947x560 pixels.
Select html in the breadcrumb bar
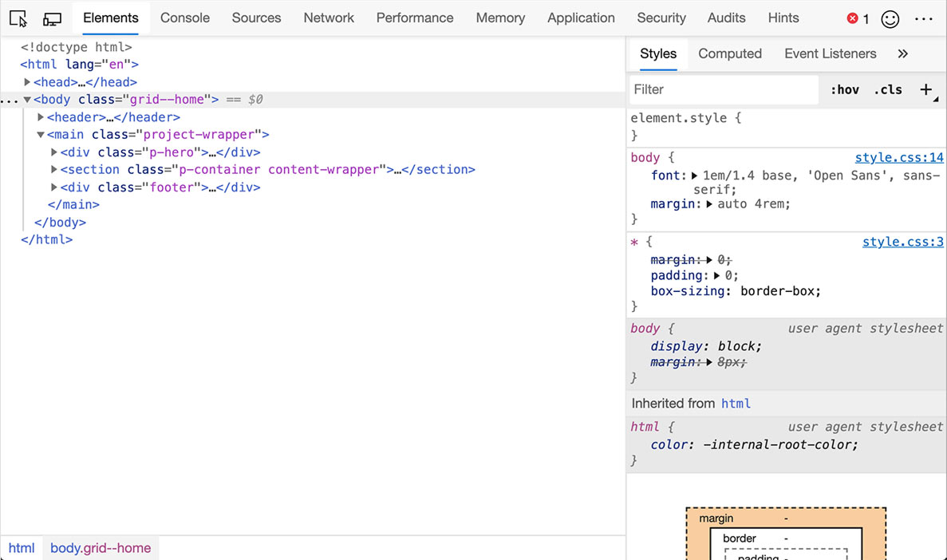pyautogui.click(x=22, y=548)
